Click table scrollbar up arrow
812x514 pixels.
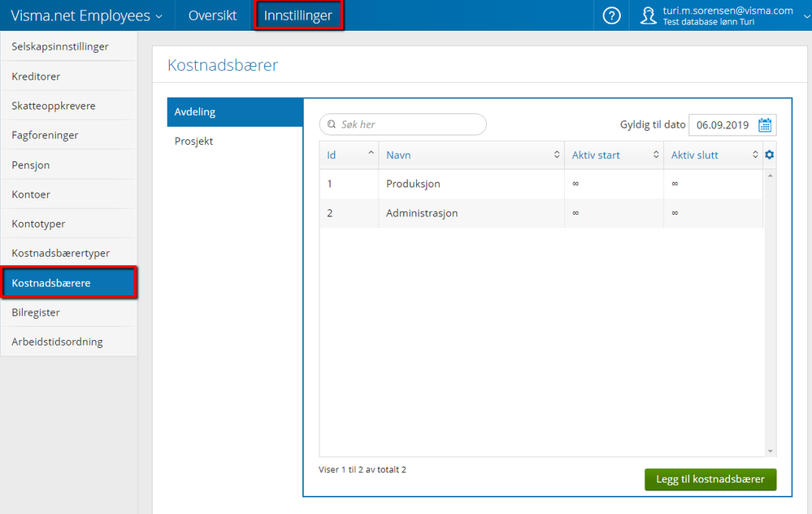pyautogui.click(x=770, y=176)
